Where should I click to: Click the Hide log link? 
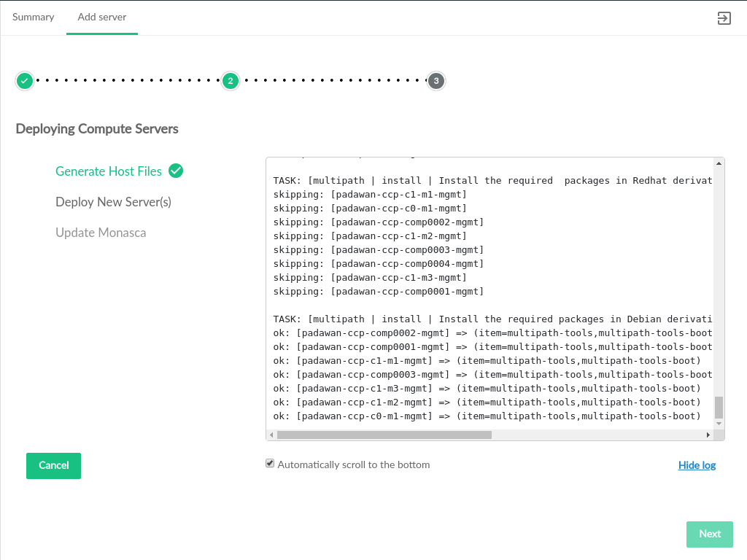(697, 465)
